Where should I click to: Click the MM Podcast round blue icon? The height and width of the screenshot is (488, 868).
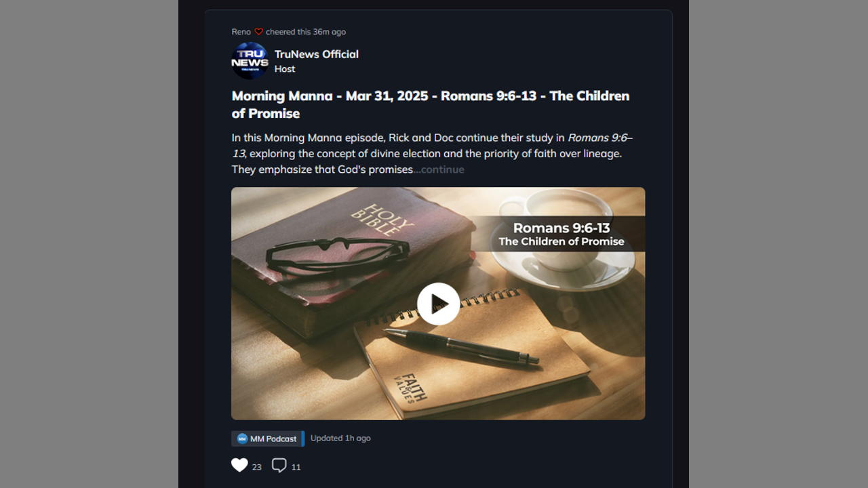[242, 439]
